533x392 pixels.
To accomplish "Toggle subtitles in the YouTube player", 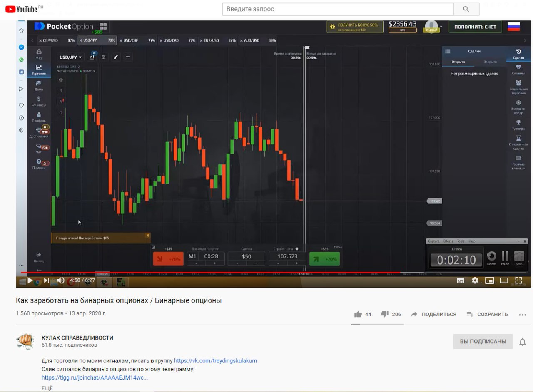I will coord(461,280).
